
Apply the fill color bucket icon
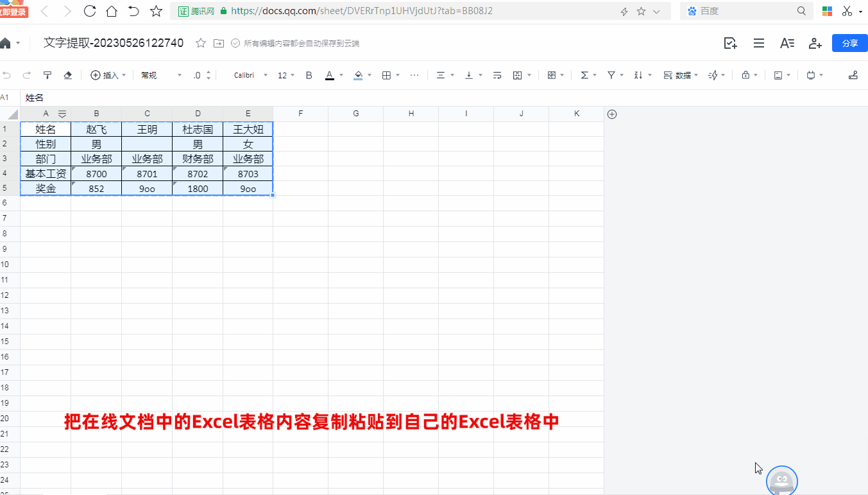[x=358, y=75]
